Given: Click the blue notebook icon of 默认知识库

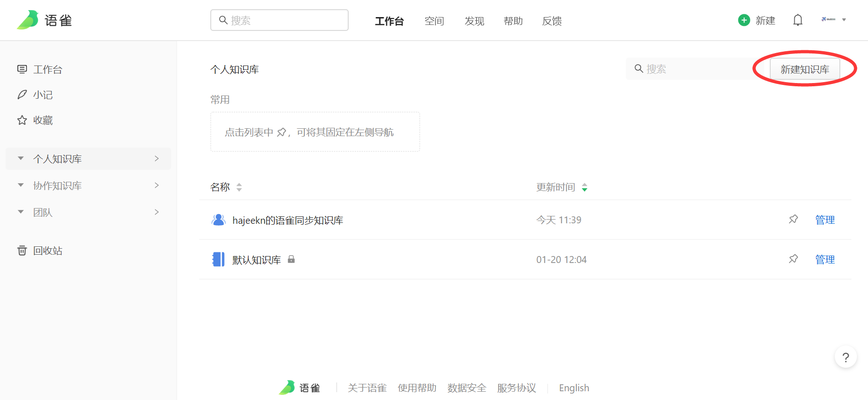Looking at the screenshot, I should click(x=218, y=259).
